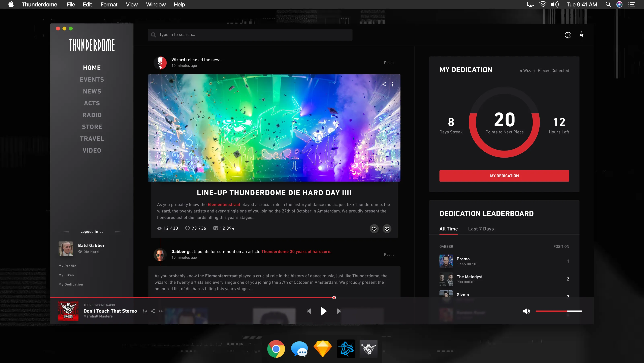This screenshot has height=363, width=644.
Task: Open Notification Center list icon
Action: (632, 4)
